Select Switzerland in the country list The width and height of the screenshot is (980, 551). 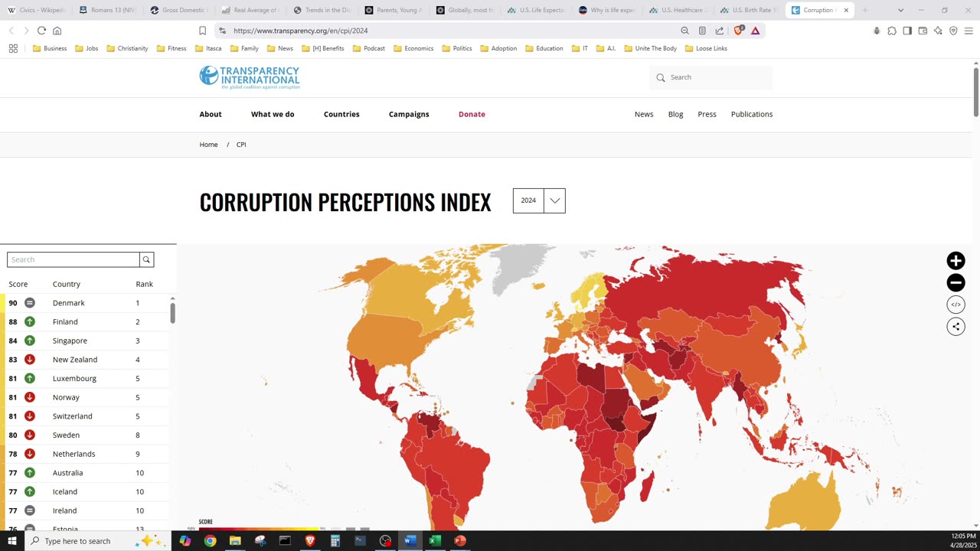click(x=84, y=416)
